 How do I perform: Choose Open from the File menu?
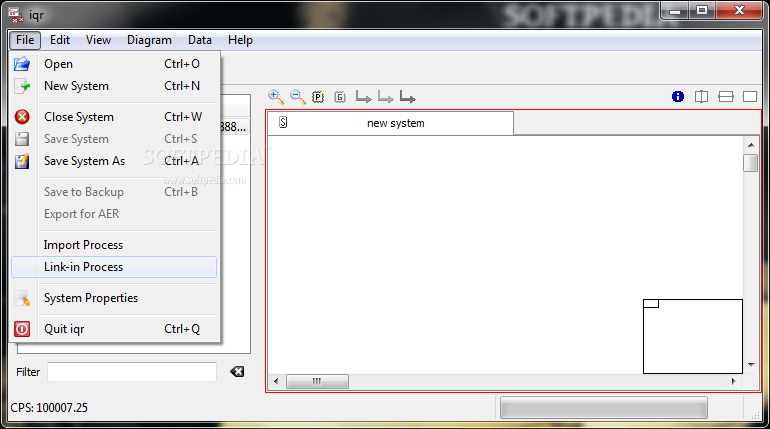click(114, 64)
